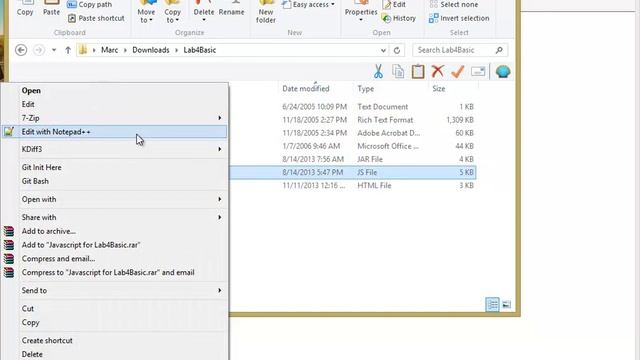The image size is (640, 360).
Task: Select the Adobe Acrobat document row
Action: click(352, 133)
